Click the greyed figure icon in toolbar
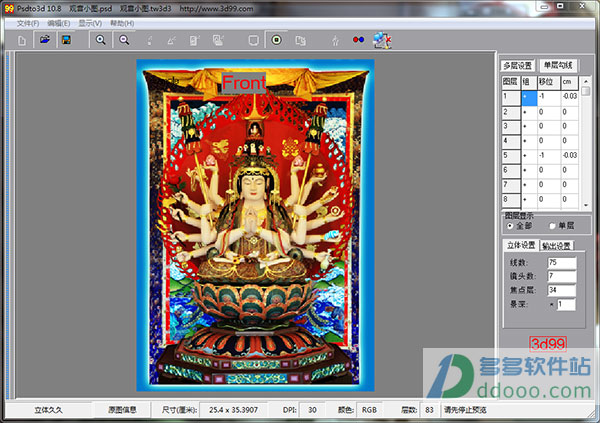Screen dimensions: 600x423 pyautogui.click(x=335, y=40)
